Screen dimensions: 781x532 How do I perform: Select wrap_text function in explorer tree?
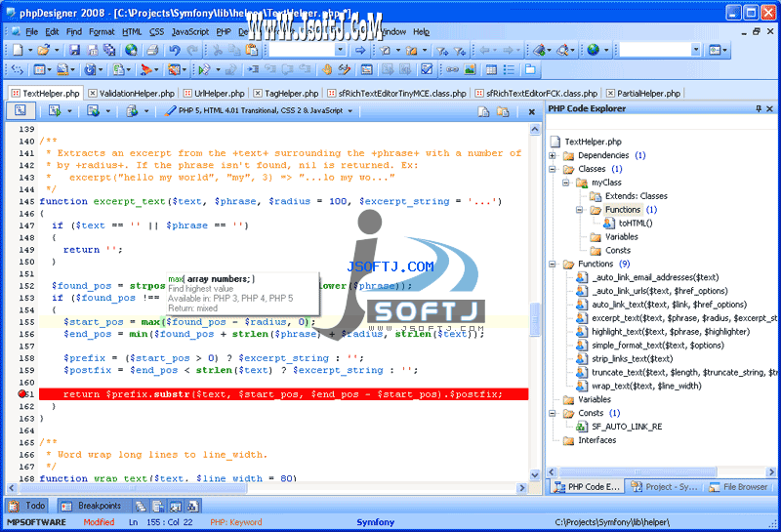646,386
